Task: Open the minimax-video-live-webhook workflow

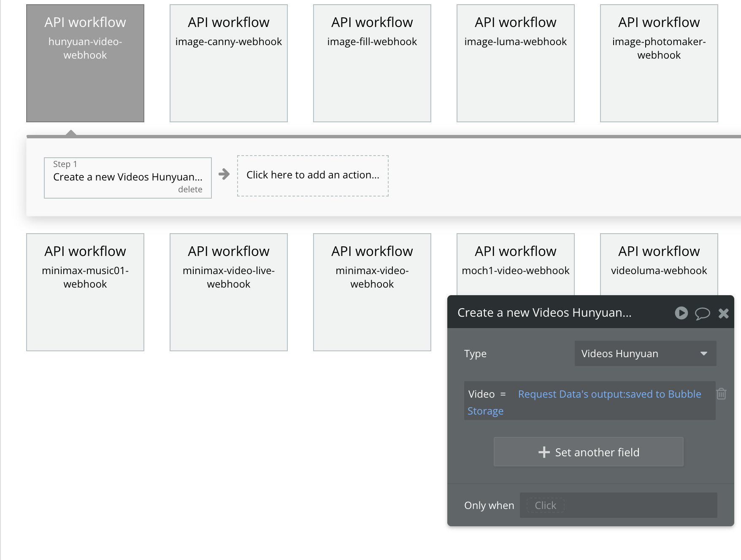Action: pos(228,292)
